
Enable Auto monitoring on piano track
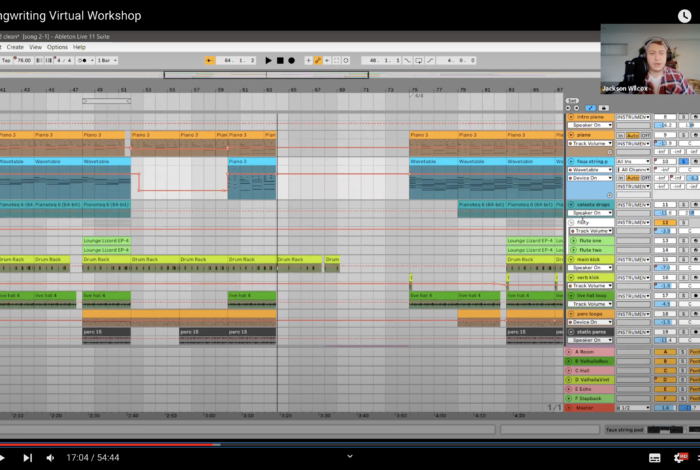click(632, 134)
